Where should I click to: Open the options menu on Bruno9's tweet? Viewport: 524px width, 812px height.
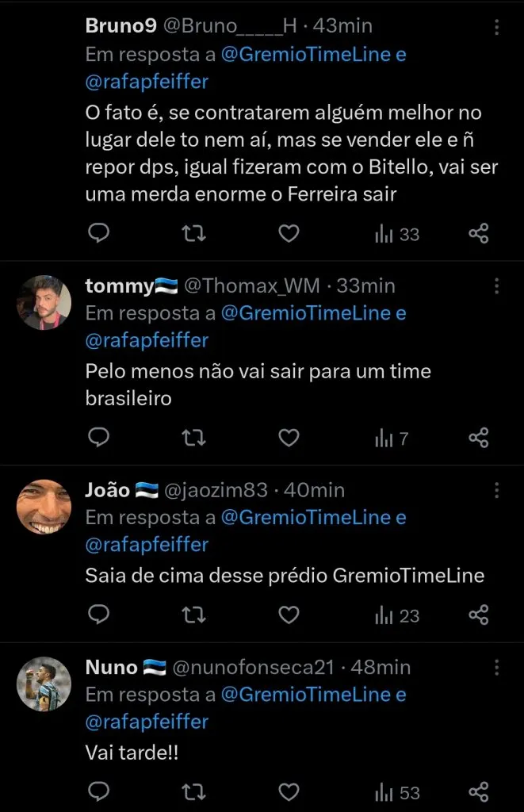tap(496, 26)
